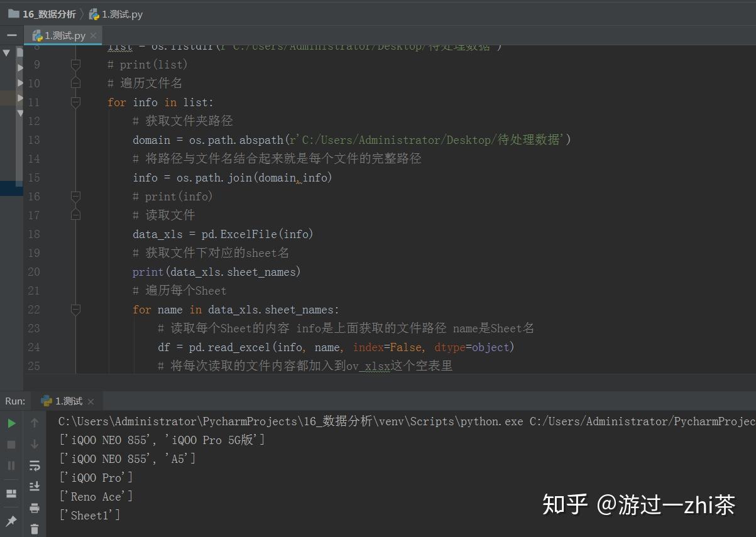The width and height of the screenshot is (756, 537).
Task: Close the 1.测试.py editor tab
Action: coord(93,36)
